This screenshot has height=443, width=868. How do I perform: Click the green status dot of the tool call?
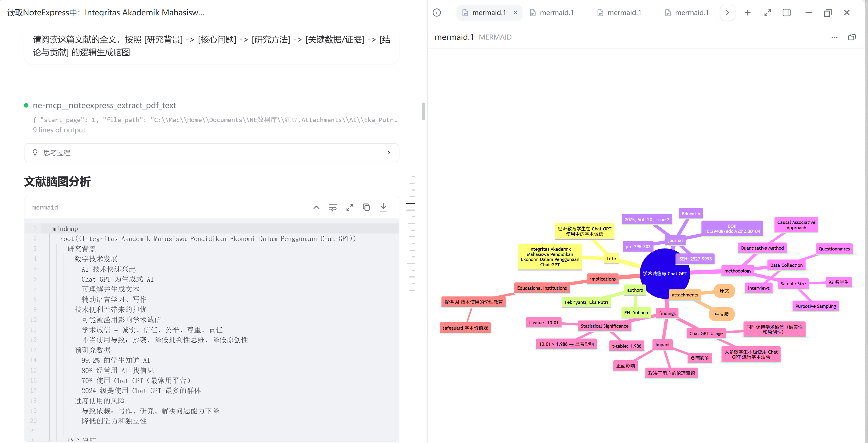point(26,106)
